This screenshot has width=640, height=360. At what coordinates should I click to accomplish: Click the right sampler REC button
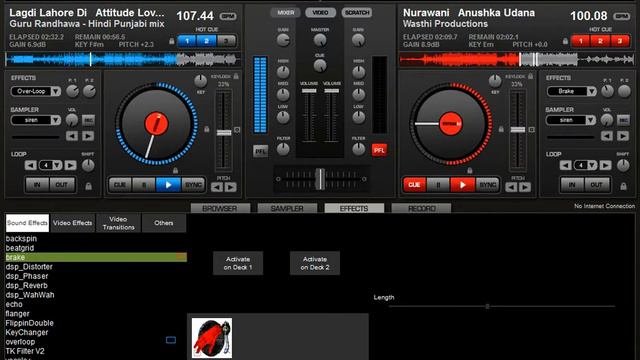click(623, 120)
